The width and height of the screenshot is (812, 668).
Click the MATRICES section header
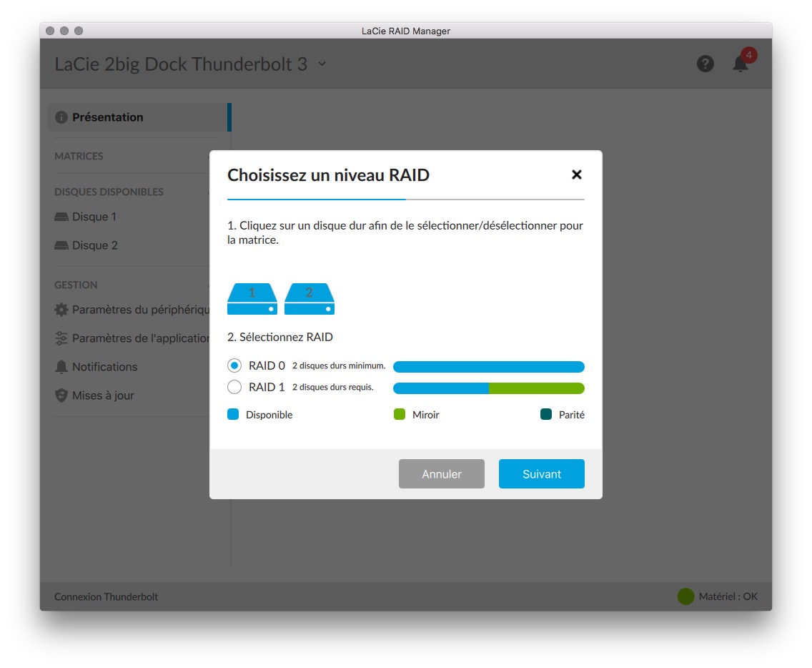(79, 156)
